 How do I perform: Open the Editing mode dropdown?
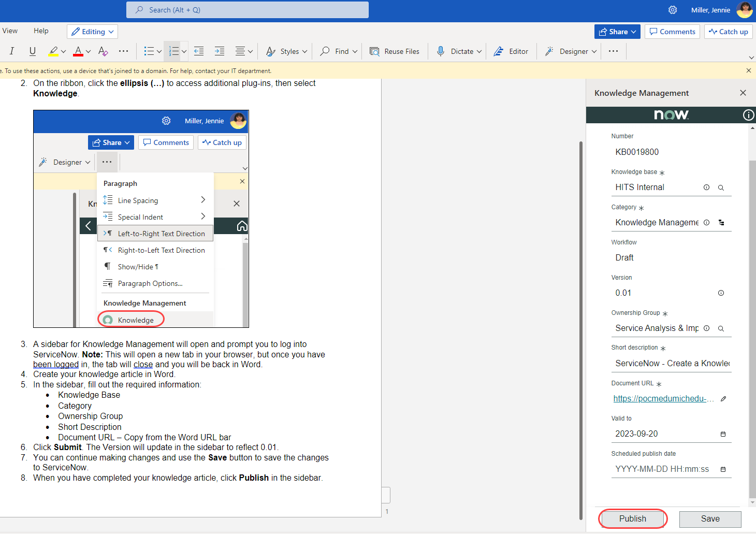click(92, 32)
